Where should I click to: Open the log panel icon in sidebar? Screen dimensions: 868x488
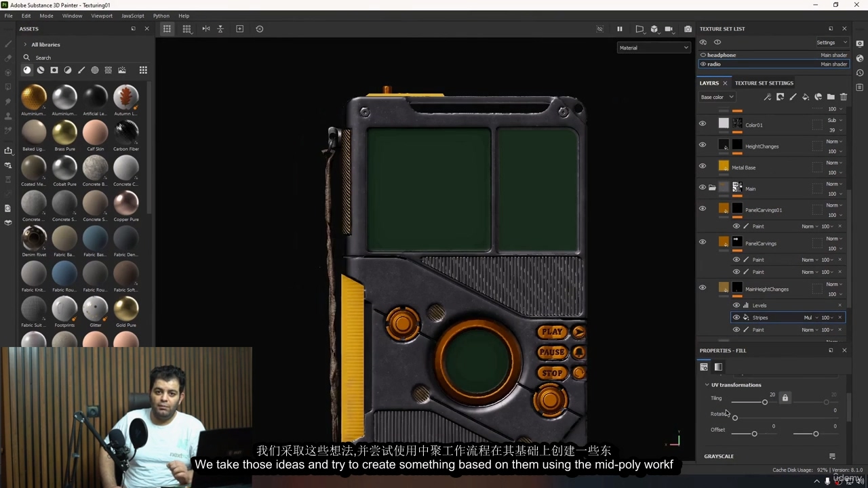(859, 87)
